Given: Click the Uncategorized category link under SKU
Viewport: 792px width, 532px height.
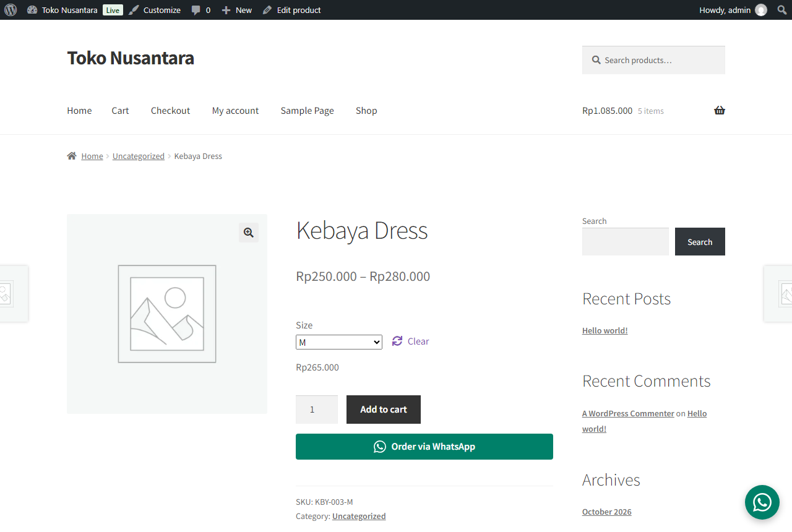Looking at the screenshot, I should (359, 517).
